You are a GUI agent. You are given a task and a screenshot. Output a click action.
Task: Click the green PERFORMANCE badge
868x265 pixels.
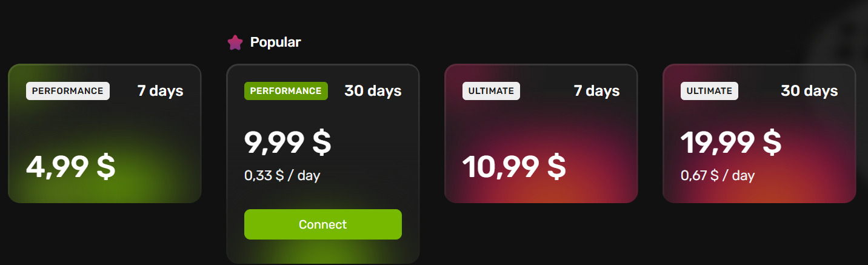[286, 91]
